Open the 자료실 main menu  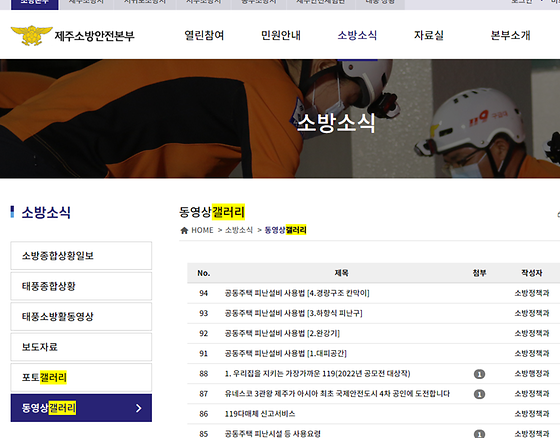pos(429,35)
